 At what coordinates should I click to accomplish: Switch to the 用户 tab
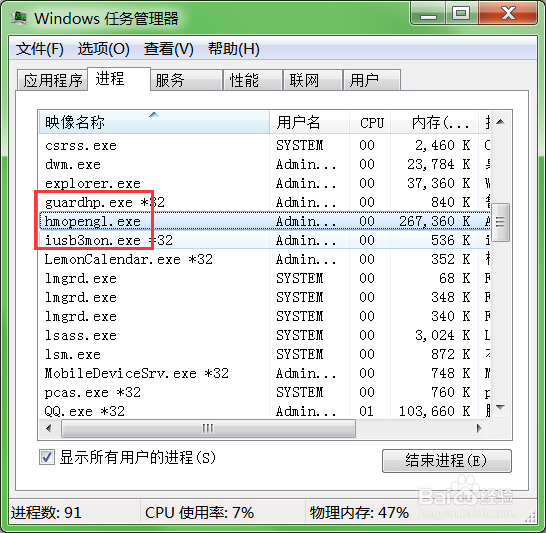point(372,80)
